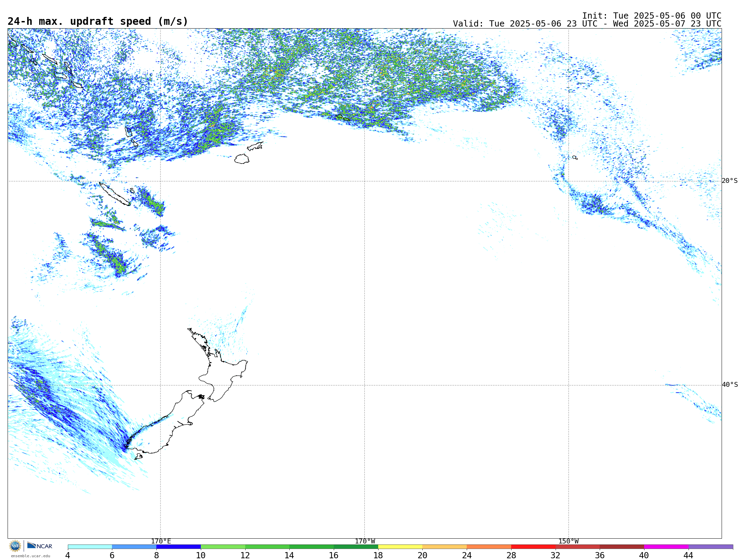The height and width of the screenshot is (560, 744).
Task: Click the magenta 40-44 colorbar segment
Action: coord(666,547)
